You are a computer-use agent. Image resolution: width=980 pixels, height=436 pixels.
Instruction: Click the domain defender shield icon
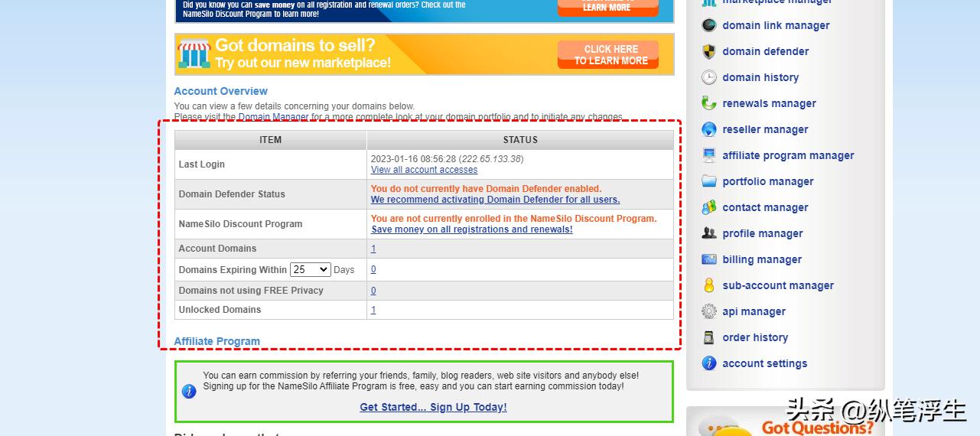[709, 51]
